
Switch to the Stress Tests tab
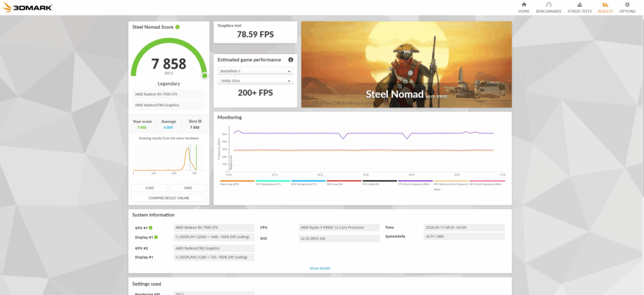click(579, 8)
